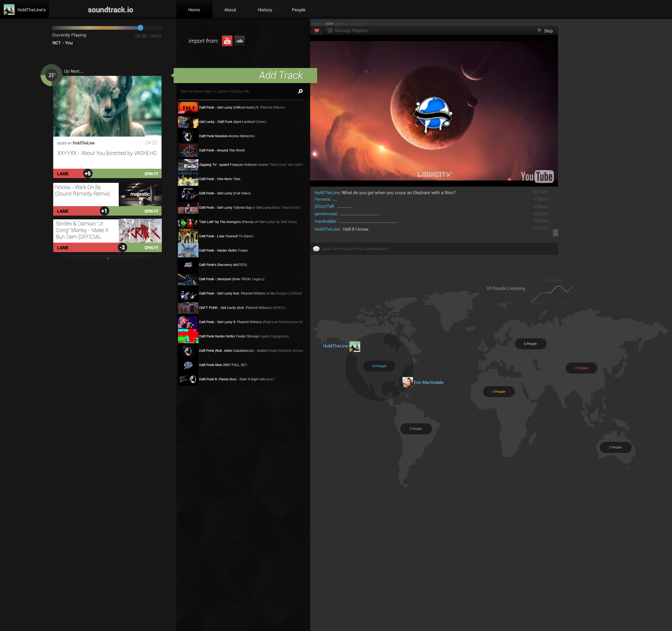The width and height of the screenshot is (672, 631).
Task: Select Get Lucky April Lockhart Cover result
Action: [240, 121]
